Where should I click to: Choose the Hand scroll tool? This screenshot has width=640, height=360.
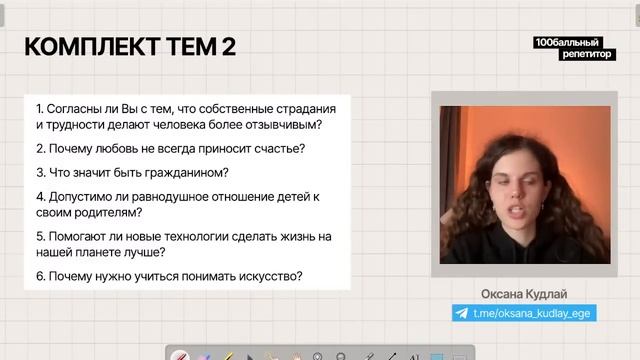[x=296, y=357]
